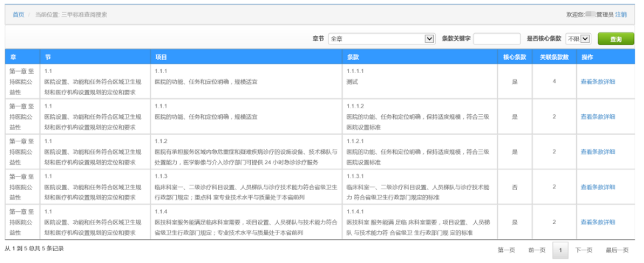
Task: Click the 当前位置: 三甲标准查询搜索 breadcrumb text
Action: click(x=71, y=15)
